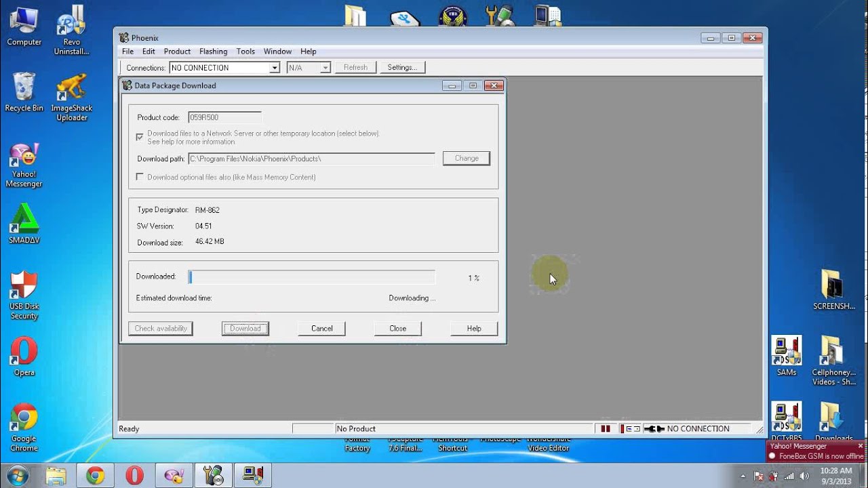
Task: Open the Computer desktop icon
Action: coord(24,26)
